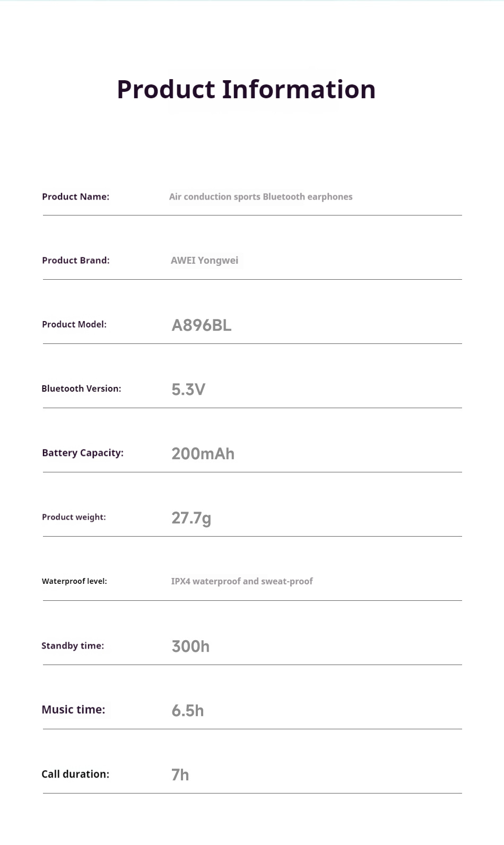Select the 27.7g weight value
The height and width of the screenshot is (845, 504).
point(191,518)
